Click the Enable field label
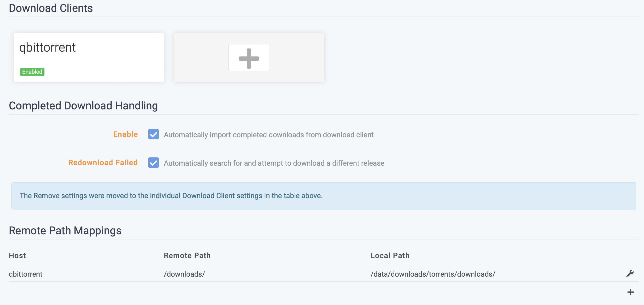The width and height of the screenshot is (644, 305). point(126,134)
